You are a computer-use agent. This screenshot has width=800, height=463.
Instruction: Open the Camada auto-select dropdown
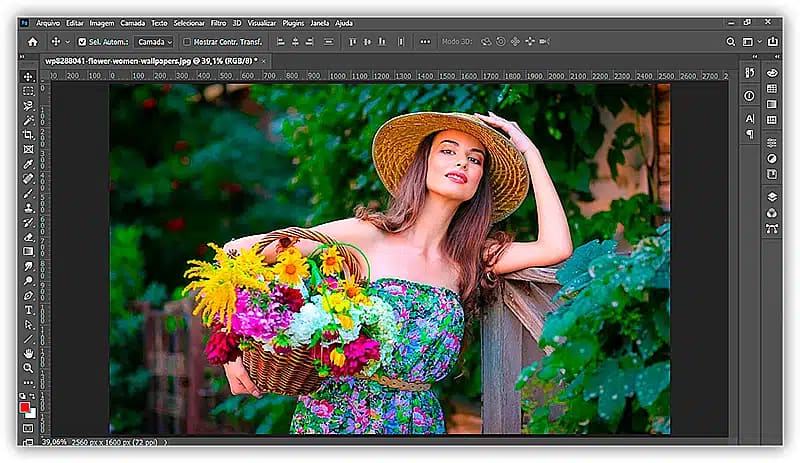point(155,42)
